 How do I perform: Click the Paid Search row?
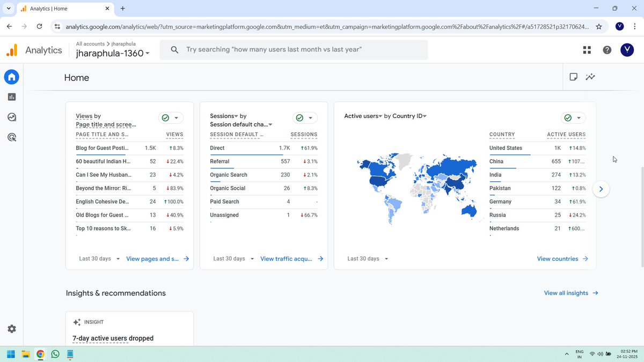pos(264,202)
